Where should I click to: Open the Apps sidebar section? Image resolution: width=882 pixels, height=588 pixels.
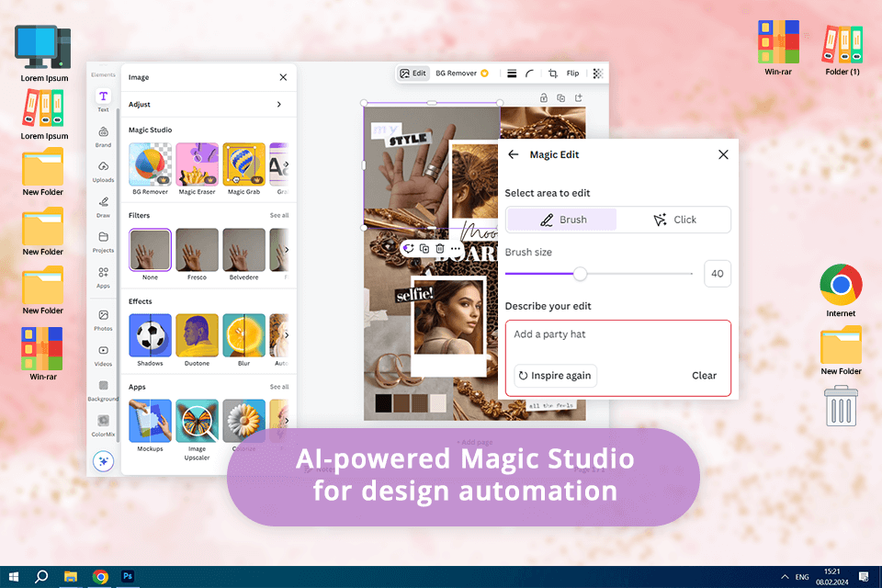tap(103, 277)
